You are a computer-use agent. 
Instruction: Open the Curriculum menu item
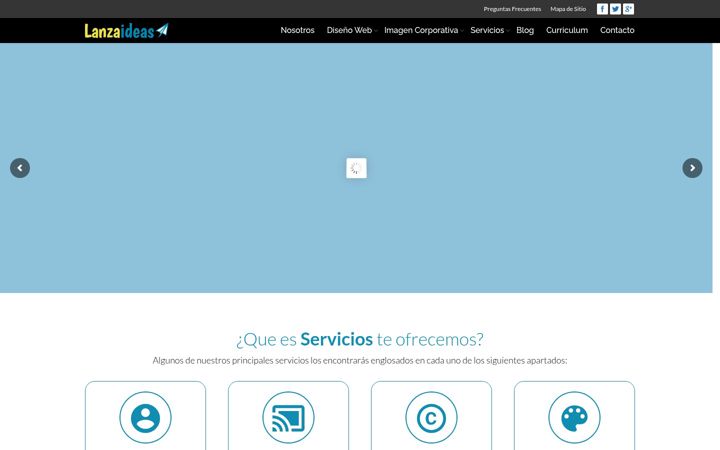(567, 30)
